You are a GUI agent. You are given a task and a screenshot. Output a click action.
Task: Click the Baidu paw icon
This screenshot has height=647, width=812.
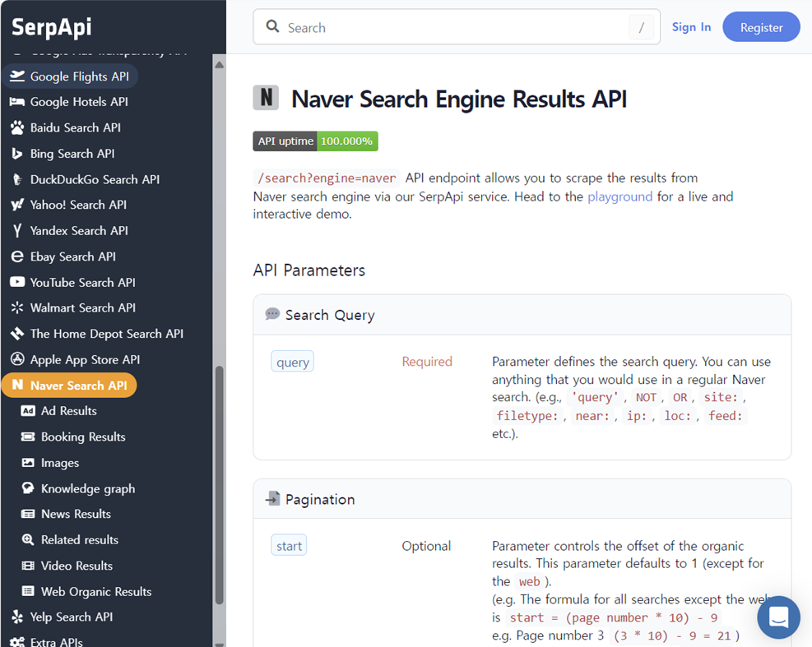tap(17, 128)
